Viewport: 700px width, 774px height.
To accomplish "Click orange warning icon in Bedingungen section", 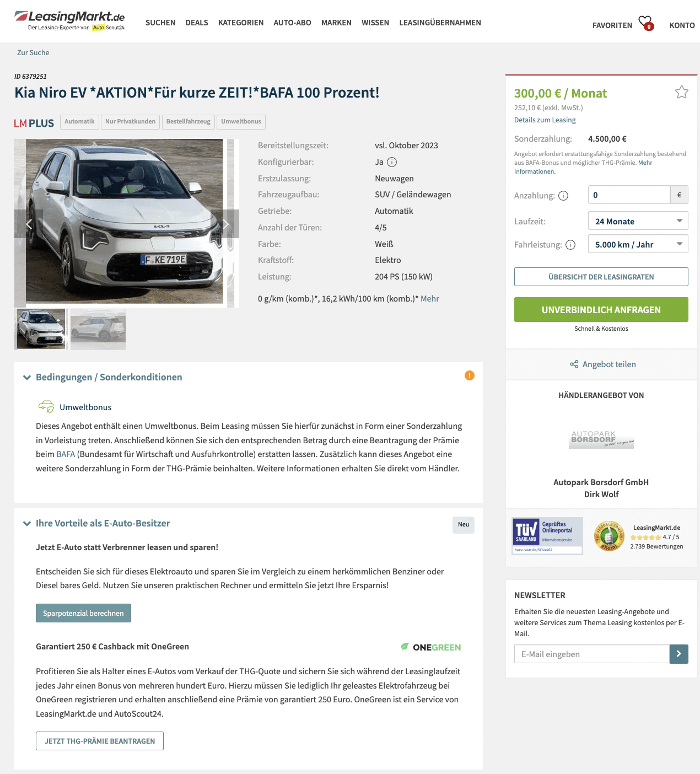I will tap(470, 375).
